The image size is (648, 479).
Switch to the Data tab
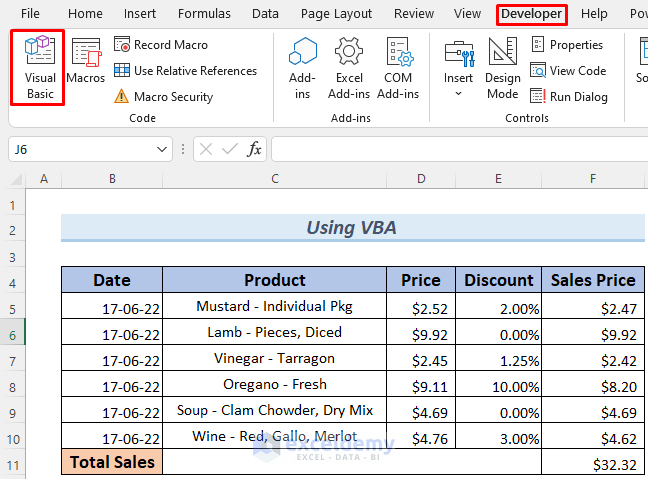click(265, 14)
